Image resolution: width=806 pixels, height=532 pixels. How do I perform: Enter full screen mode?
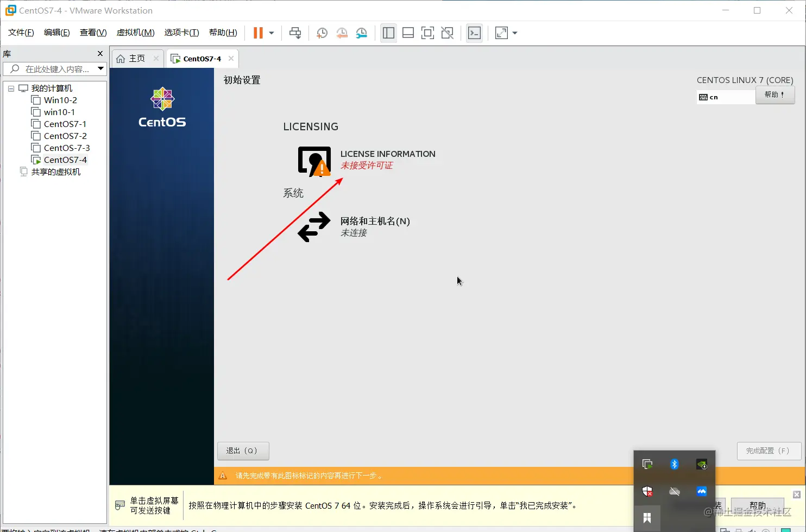(427, 33)
